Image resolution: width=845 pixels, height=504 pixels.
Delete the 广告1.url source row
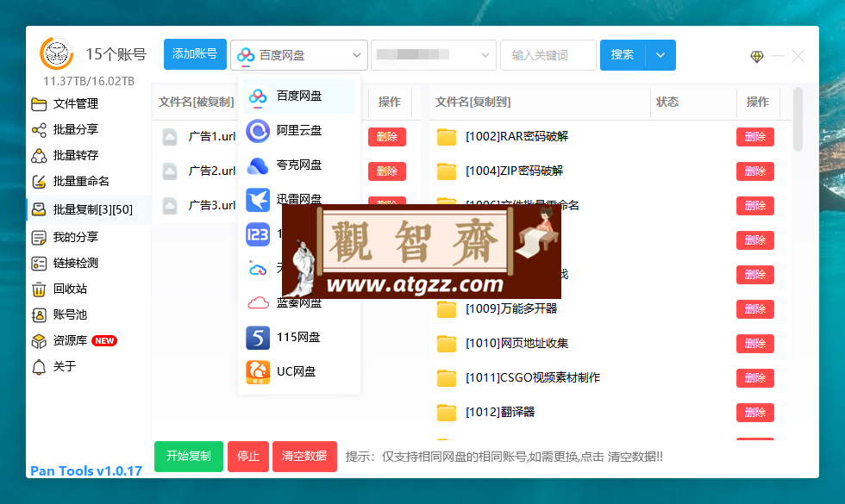coord(387,137)
